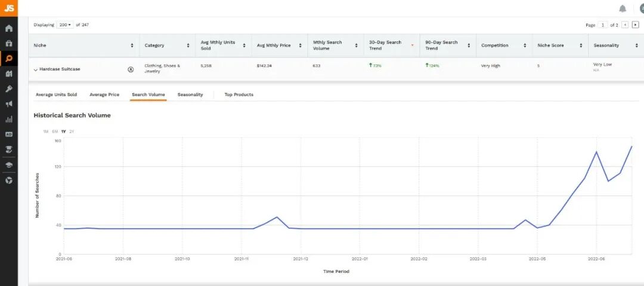The image size is (644, 286).
Task: Click the circled icon beside Hardcase Suitcase
Action: [x=131, y=69]
